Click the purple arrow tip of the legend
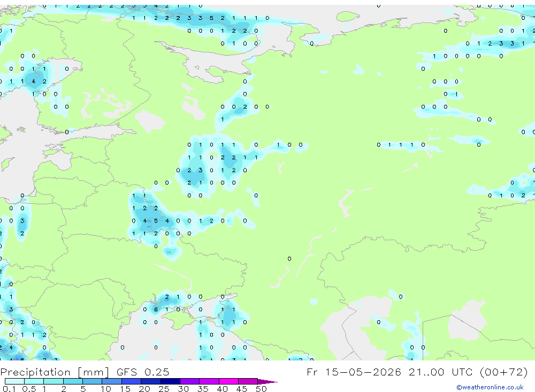Screen dimensions: 535x392 [x=268, y=381]
